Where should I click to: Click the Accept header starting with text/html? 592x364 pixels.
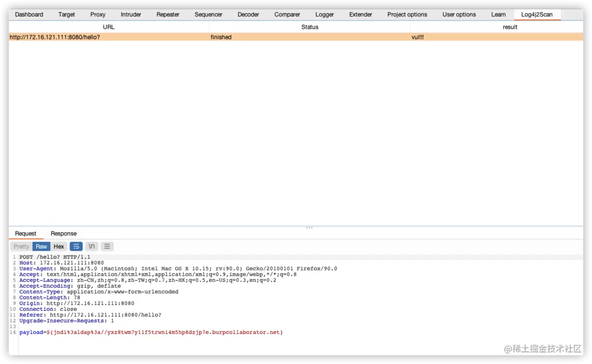pyautogui.click(x=158, y=274)
